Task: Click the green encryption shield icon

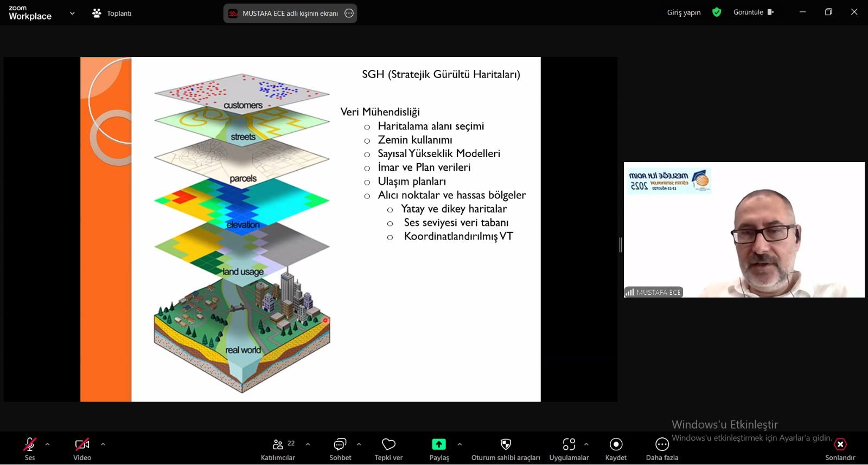Action: pos(717,12)
